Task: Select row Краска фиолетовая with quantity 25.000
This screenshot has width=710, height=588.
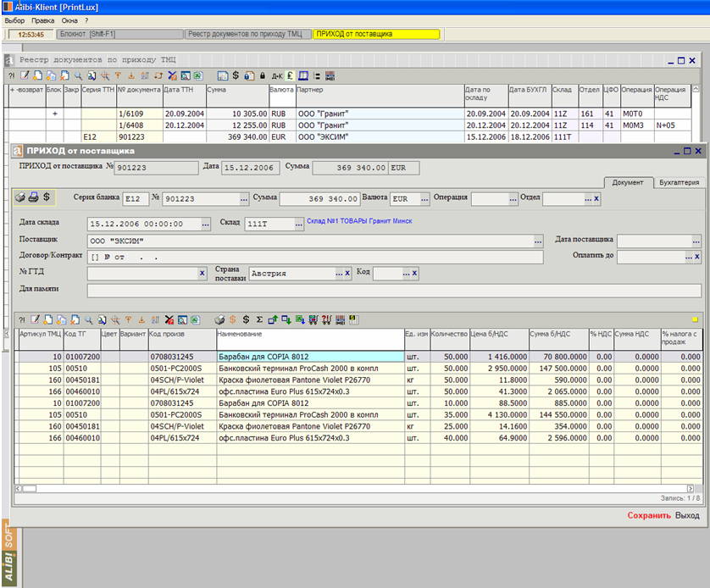Action: click(358, 426)
